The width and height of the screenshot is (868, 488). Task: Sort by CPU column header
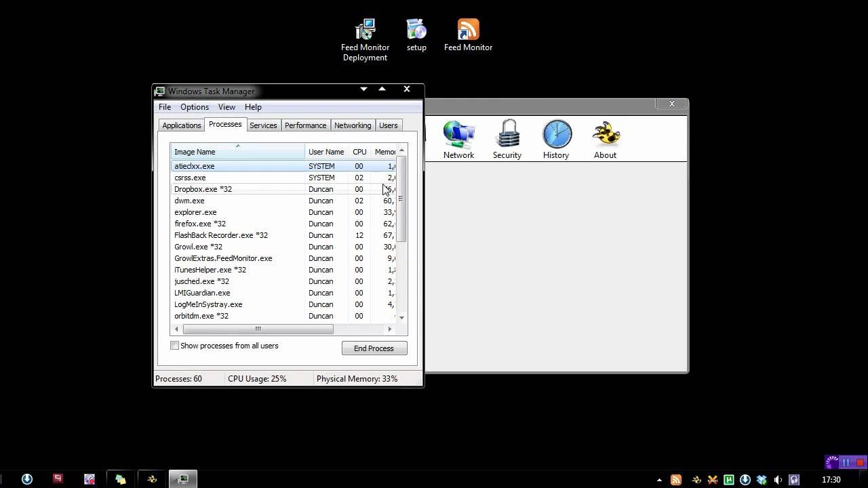[360, 152]
